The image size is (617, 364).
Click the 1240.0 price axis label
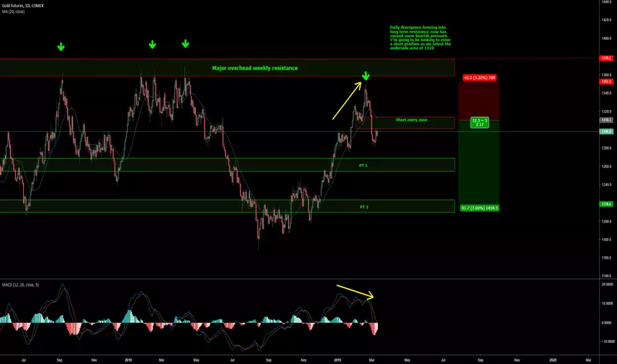pyautogui.click(x=606, y=185)
